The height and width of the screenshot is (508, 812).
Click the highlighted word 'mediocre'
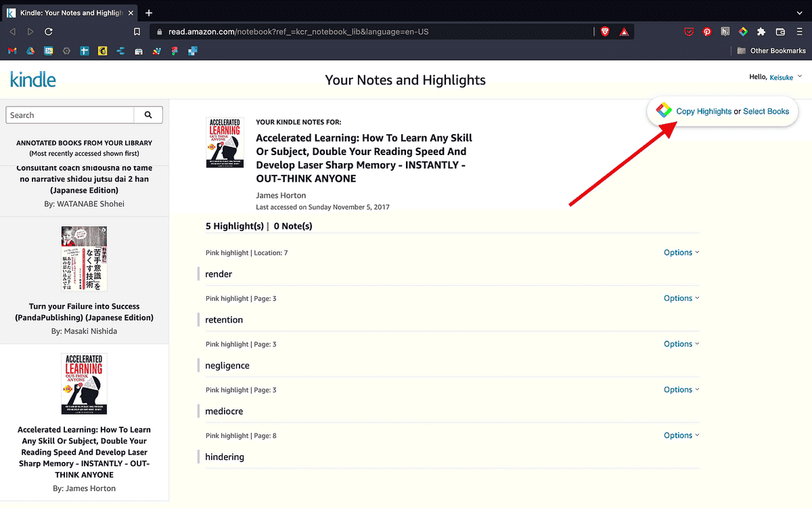coord(224,411)
